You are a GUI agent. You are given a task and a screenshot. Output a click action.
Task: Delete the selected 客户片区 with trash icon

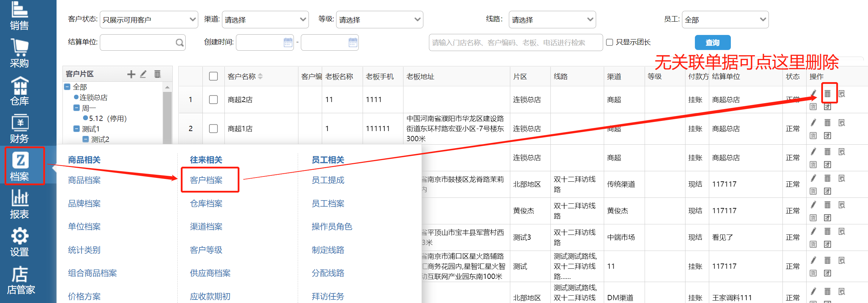point(158,74)
